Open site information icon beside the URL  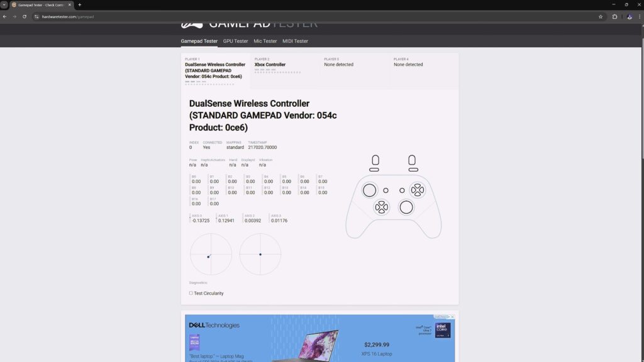click(x=36, y=17)
